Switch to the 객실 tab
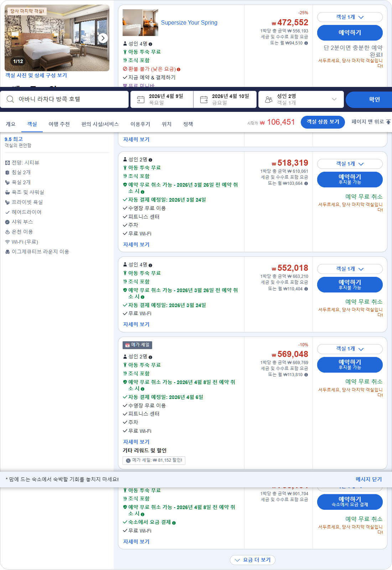Image resolution: width=392 pixels, height=570 pixels. point(32,124)
